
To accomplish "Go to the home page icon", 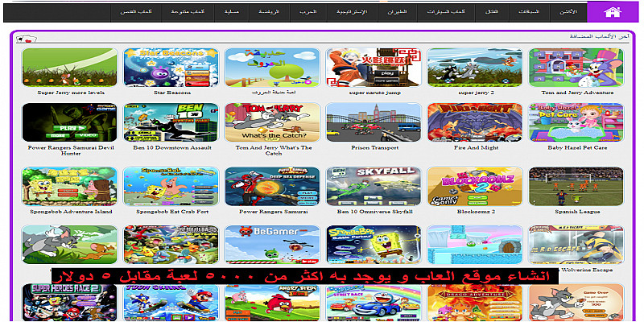I will (x=613, y=12).
